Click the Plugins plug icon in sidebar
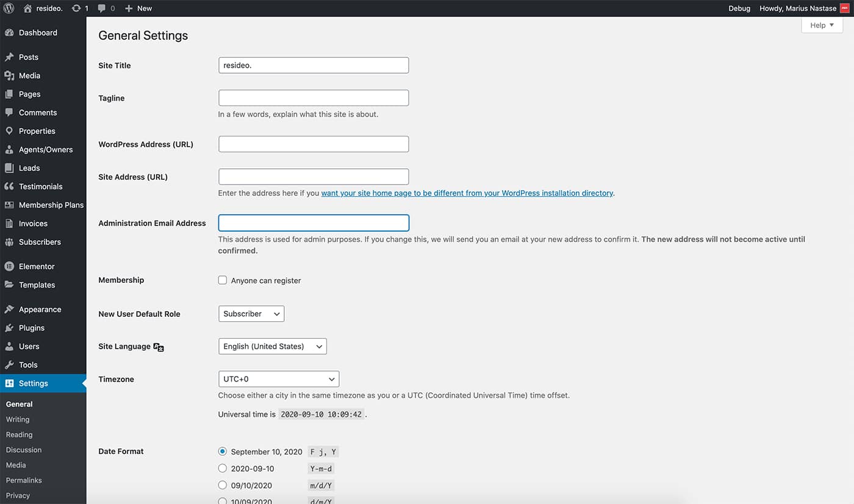 (x=9, y=328)
